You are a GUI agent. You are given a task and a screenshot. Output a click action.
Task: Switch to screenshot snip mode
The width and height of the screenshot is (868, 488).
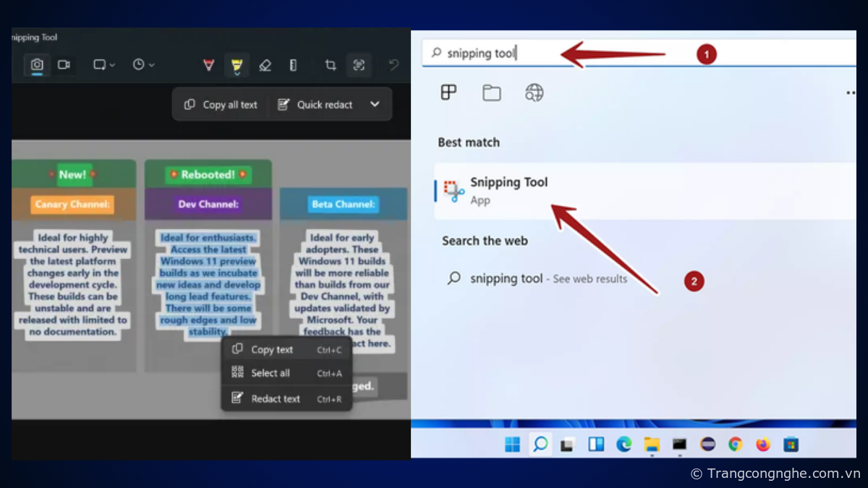coord(37,65)
